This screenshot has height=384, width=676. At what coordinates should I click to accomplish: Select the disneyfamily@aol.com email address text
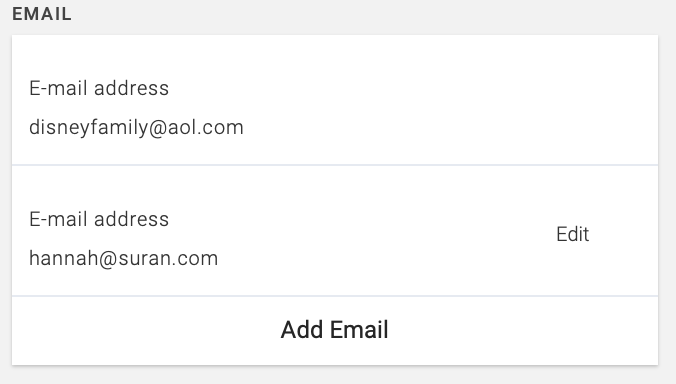pos(136,128)
